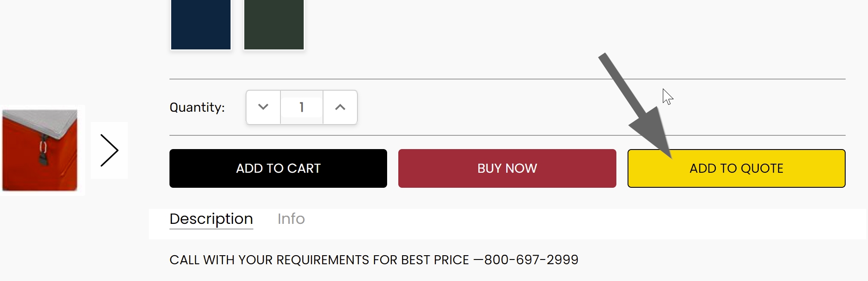
Task: Focus the quantity number input field
Action: point(302,107)
